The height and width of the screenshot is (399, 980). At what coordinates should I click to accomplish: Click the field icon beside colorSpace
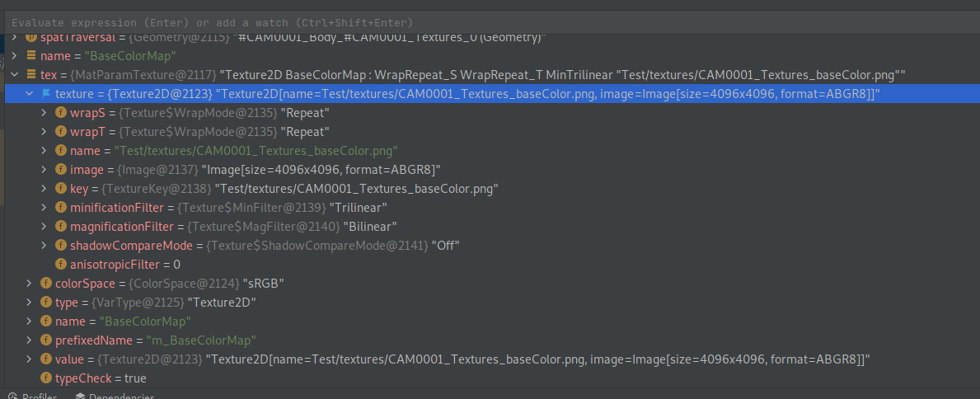45,284
